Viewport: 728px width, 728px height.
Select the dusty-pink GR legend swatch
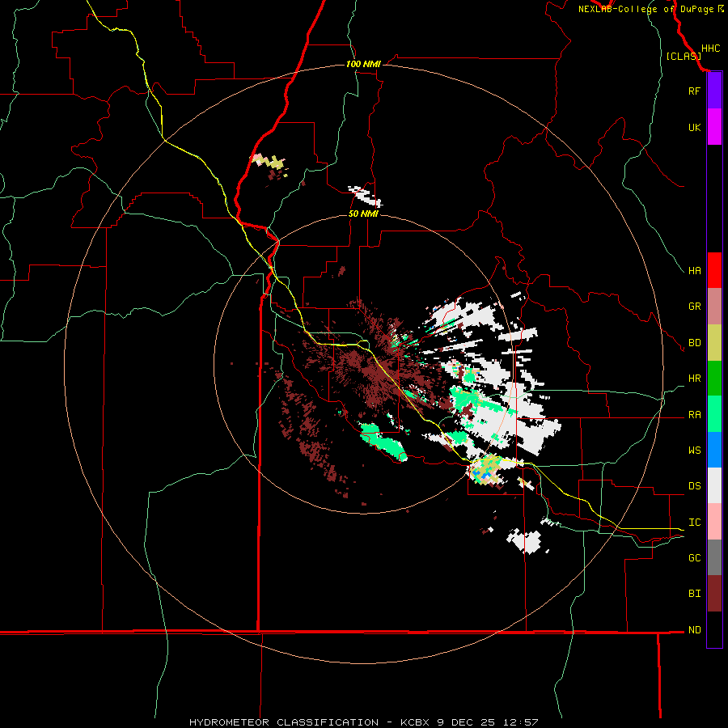click(714, 307)
